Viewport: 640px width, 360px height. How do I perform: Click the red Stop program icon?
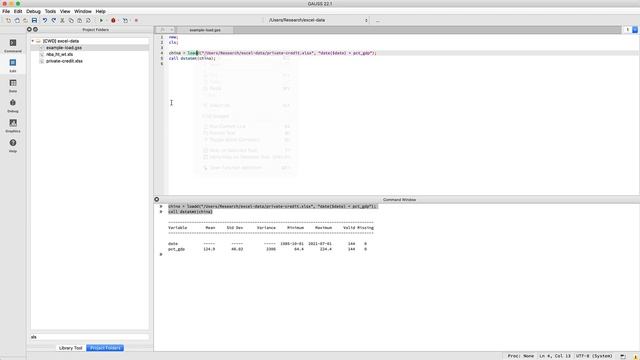click(136, 20)
